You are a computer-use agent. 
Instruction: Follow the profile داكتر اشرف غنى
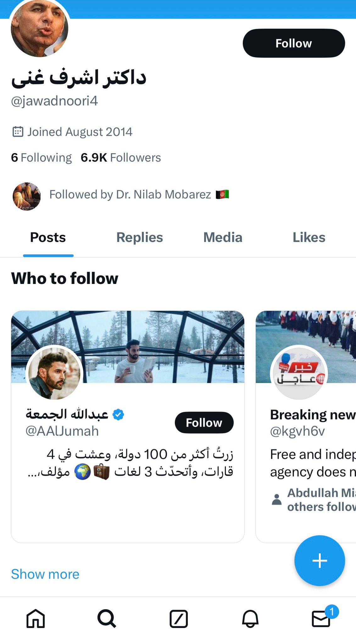293,43
